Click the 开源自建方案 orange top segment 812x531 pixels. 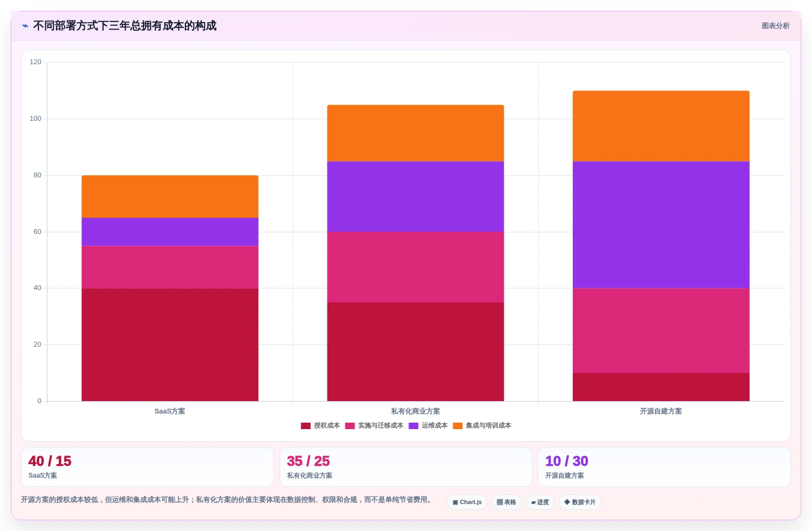click(661, 126)
